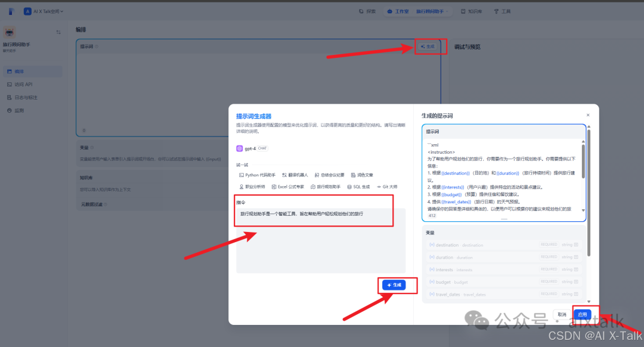
Task: Click the {{interests}} variable in prompt text
Action: pyautogui.click(x=453, y=187)
